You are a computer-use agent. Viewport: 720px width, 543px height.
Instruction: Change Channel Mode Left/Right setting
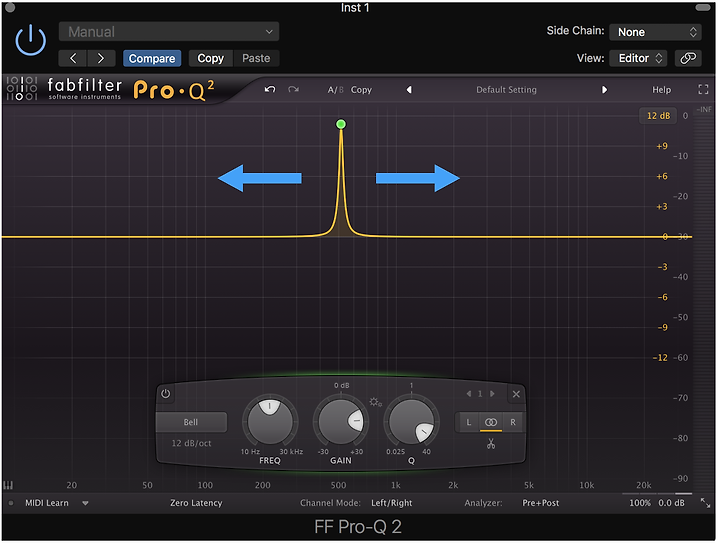pyautogui.click(x=391, y=503)
